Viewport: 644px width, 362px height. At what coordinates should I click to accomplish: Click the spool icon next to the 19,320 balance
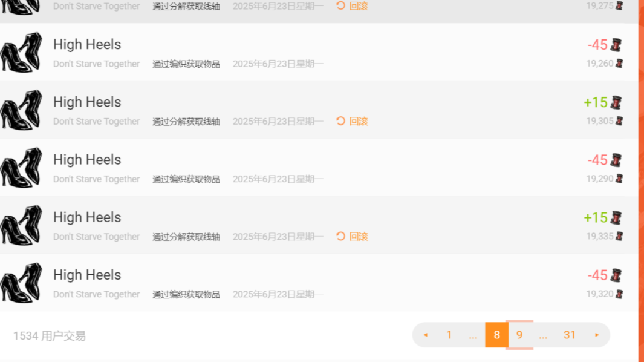(619, 294)
